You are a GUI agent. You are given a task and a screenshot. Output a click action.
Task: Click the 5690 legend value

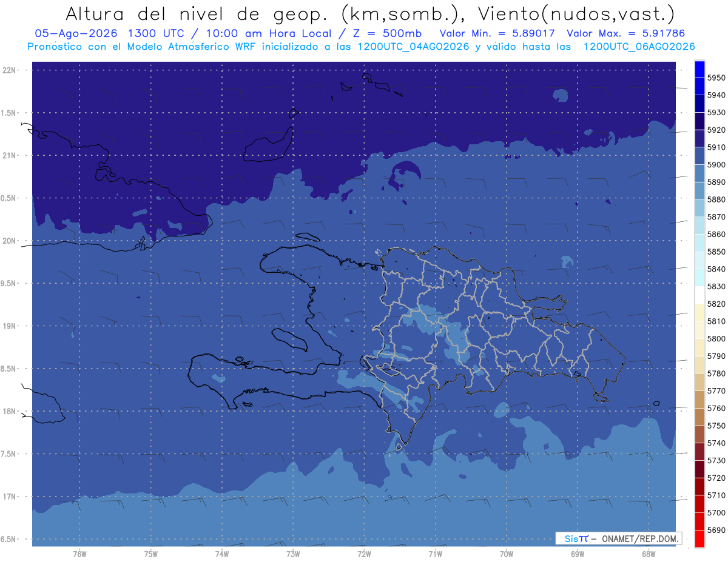pos(716,530)
